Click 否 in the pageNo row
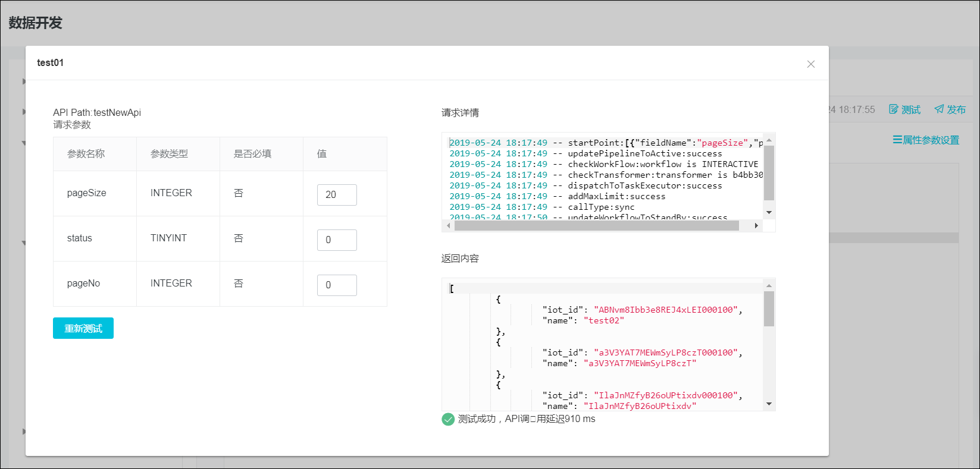This screenshot has height=469, width=980. (x=239, y=284)
